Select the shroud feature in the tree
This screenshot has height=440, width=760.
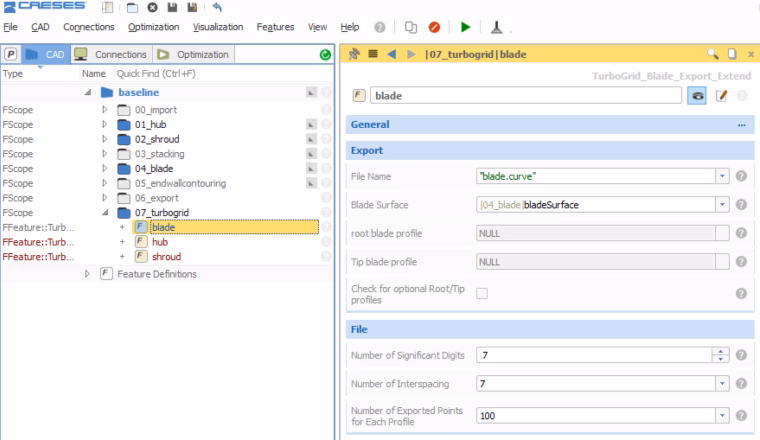(x=166, y=256)
